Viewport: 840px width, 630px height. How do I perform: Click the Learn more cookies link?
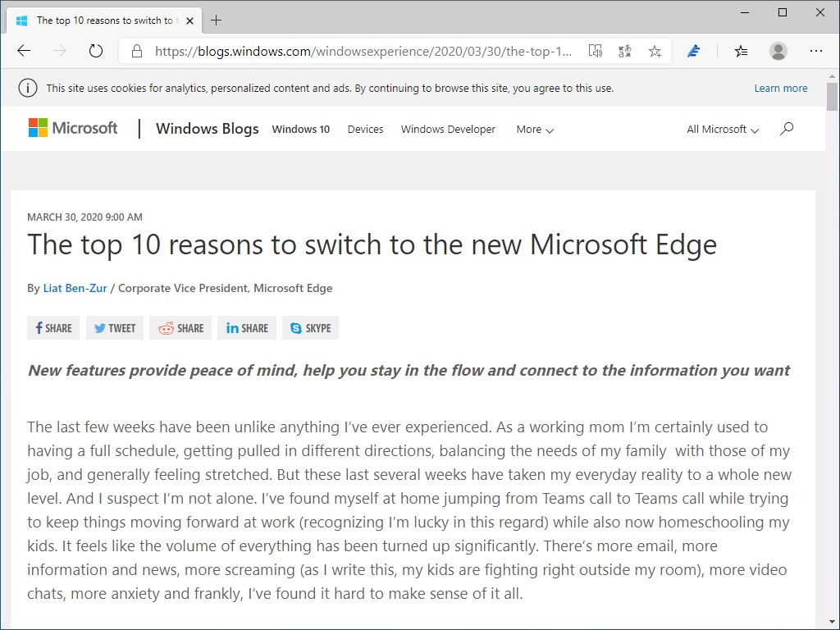pos(781,88)
